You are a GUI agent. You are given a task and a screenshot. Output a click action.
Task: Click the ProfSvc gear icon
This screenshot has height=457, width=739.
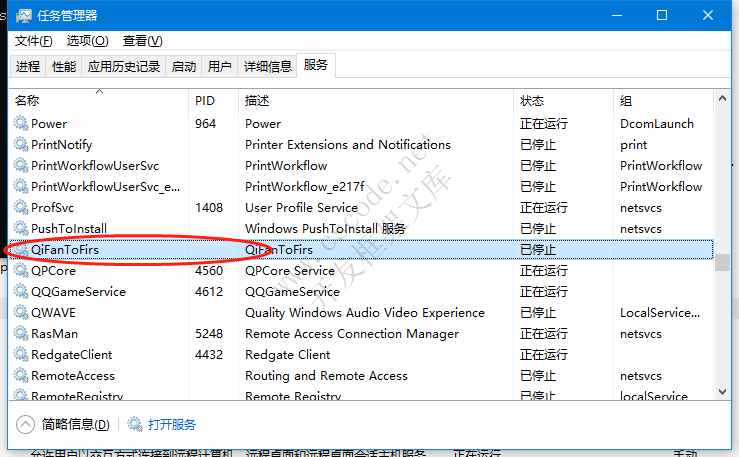21,207
